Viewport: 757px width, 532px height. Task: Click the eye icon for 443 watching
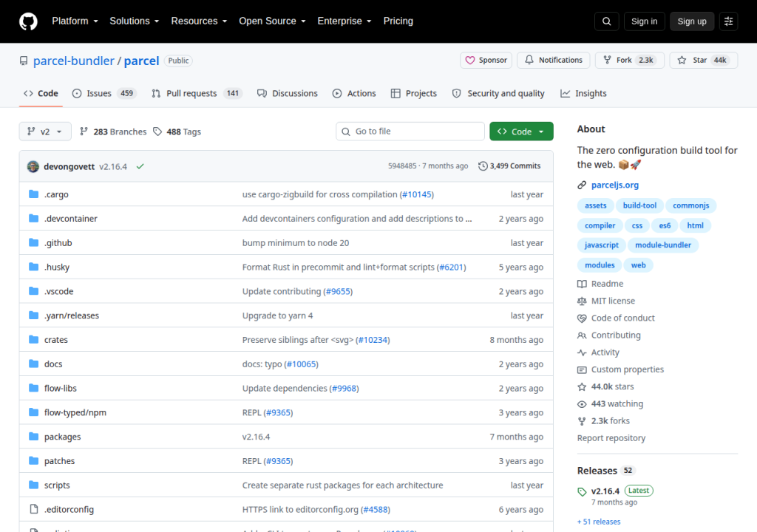click(x=582, y=404)
